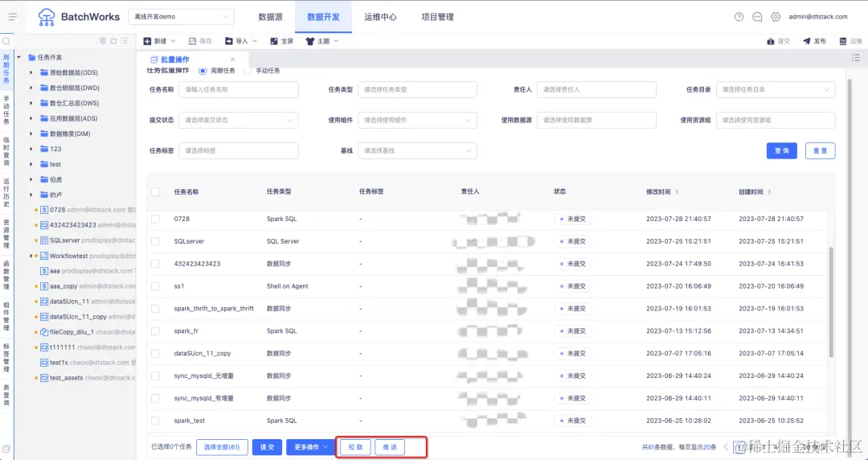Viewport: 868px width, 460px height.
Task: Open the 离线开发demo project dropdown
Action: (x=181, y=17)
